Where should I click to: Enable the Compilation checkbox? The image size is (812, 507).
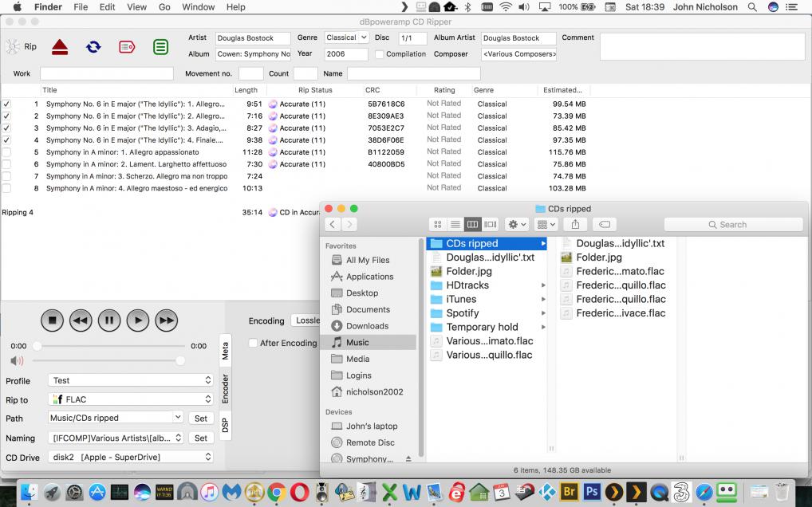379,54
